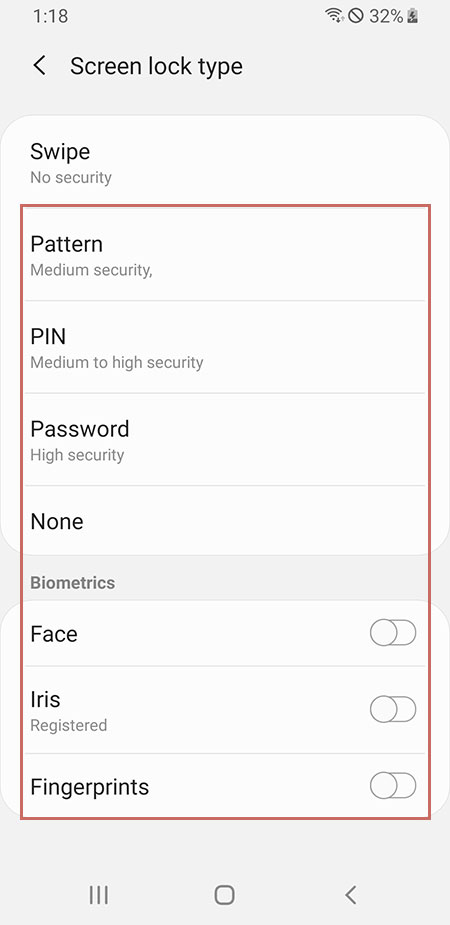Tap the do-not-disturb circle status icon
Image resolution: width=450 pixels, height=925 pixels.
tap(356, 16)
